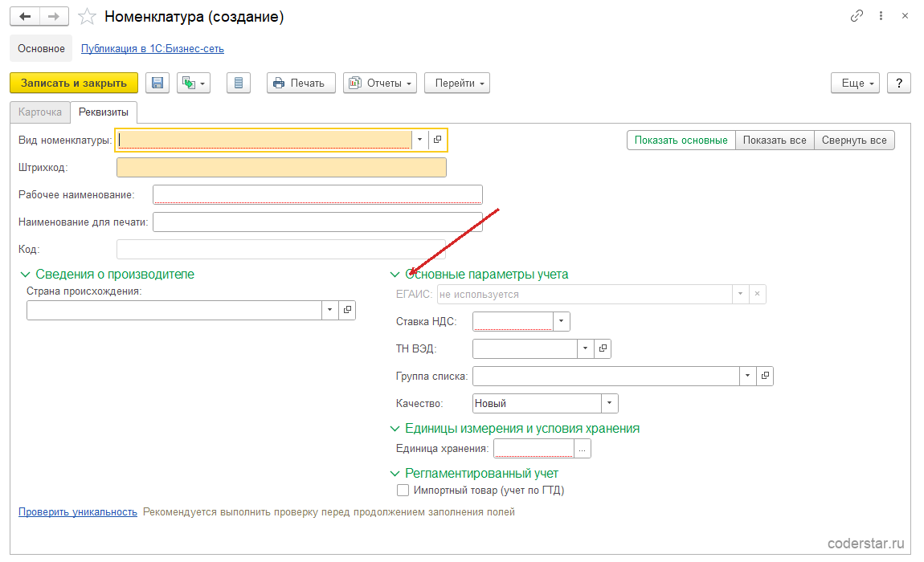Open the Еще menu
This screenshot has width=924, height=562.
856,83
